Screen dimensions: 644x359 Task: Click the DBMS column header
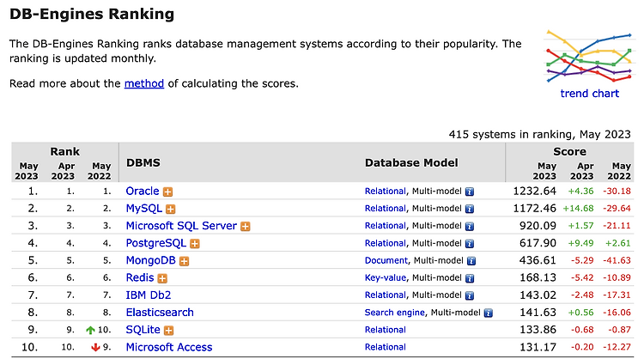click(x=143, y=162)
